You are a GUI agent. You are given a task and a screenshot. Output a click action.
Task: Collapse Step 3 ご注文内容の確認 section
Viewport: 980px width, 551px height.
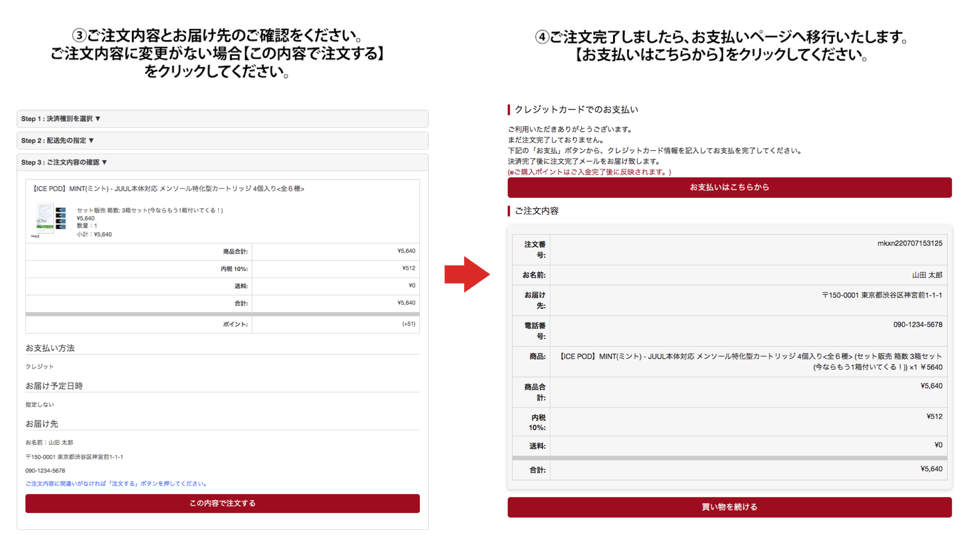pos(64,162)
